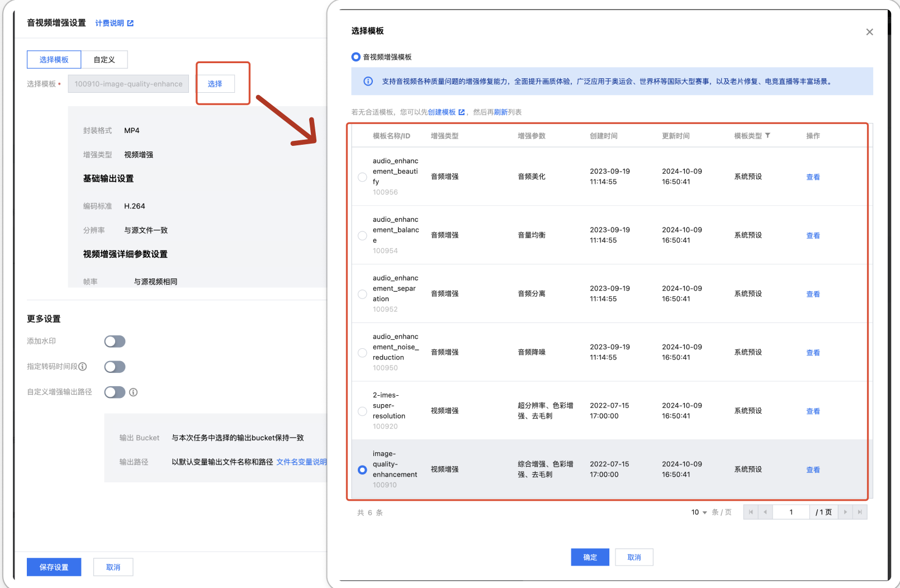Click the 选择 template button
Viewport: 900px width, 588px height.
pos(215,84)
